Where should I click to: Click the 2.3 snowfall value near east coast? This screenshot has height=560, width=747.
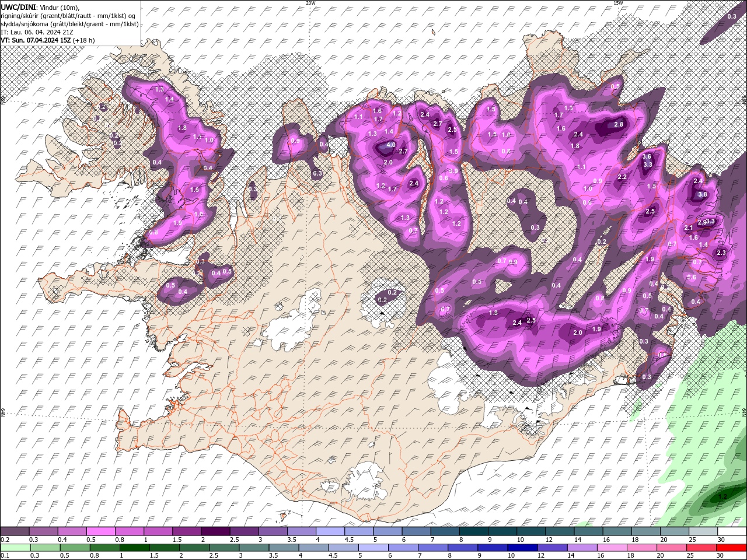tap(721, 253)
